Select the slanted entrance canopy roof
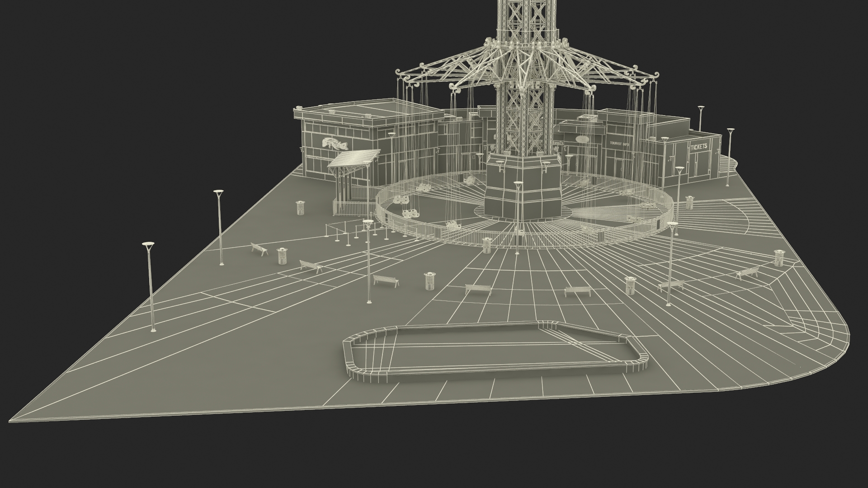 (x=354, y=158)
